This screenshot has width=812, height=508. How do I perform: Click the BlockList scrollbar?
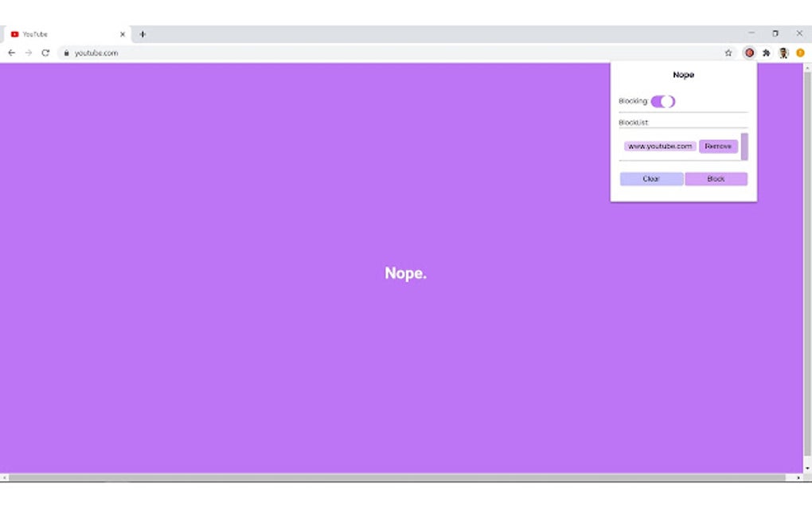744,146
